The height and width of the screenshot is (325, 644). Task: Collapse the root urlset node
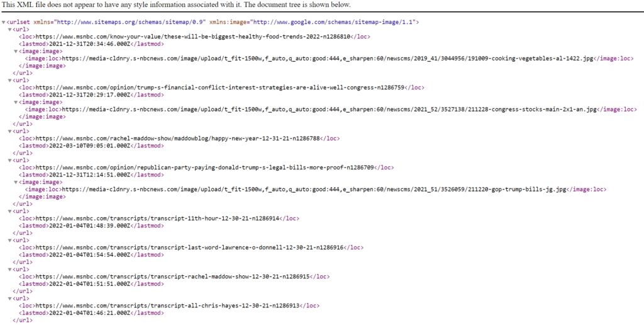pyautogui.click(x=4, y=22)
